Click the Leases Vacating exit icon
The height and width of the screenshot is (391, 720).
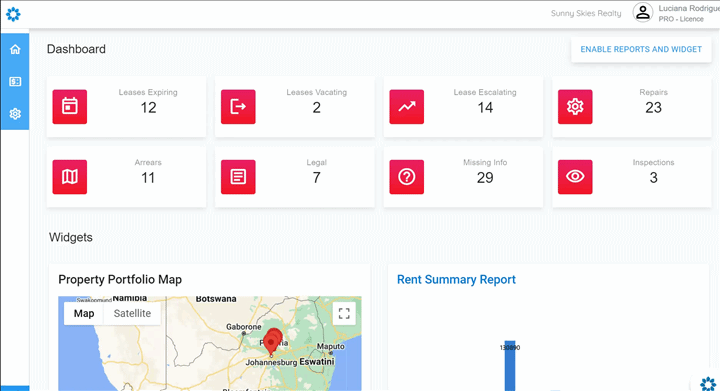click(x=238, y=106)
